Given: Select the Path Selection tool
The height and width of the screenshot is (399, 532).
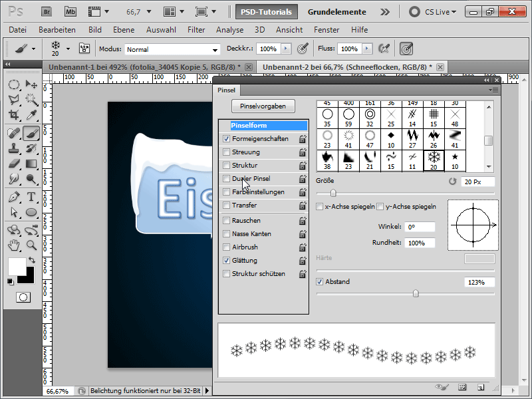Looking at the screenshot, I should point(13,212).
